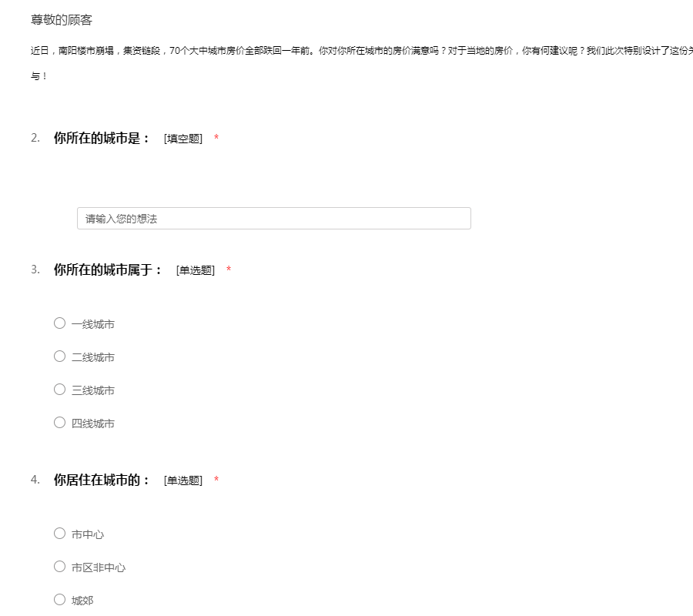
Task: Select the 市区非中心 radio option
Action: pos(59,567)
